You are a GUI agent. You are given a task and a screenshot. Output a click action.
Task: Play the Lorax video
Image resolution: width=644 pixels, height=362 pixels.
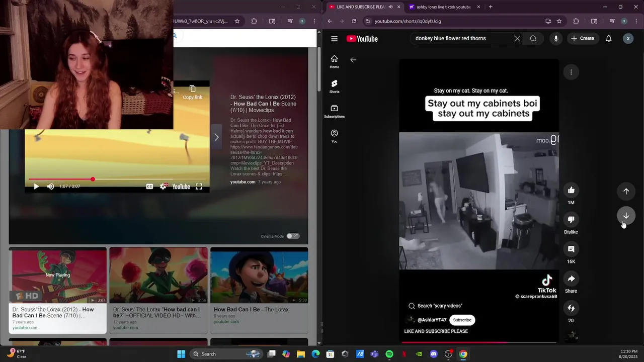36,187
